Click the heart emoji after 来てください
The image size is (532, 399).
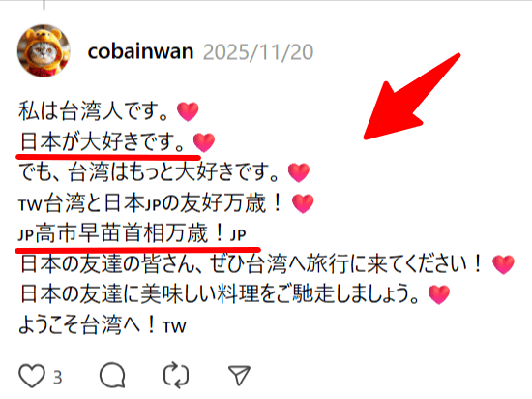(504, 264)
